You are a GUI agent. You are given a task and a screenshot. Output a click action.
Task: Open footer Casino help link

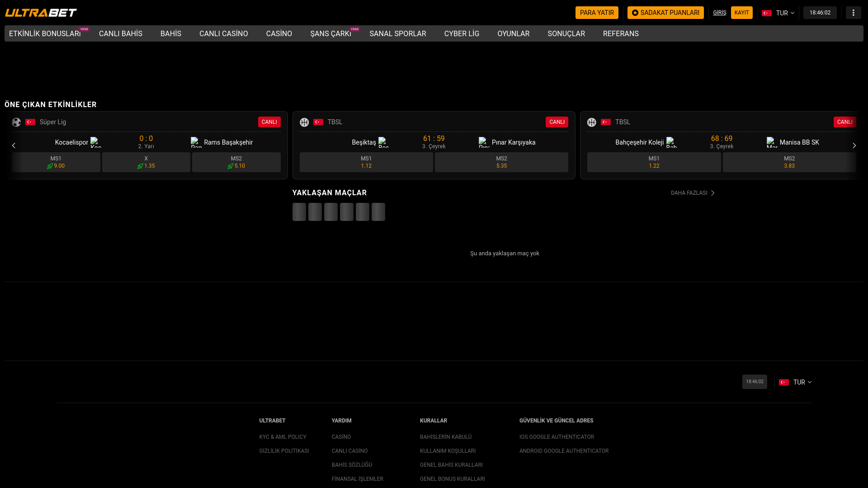(341, 437)
